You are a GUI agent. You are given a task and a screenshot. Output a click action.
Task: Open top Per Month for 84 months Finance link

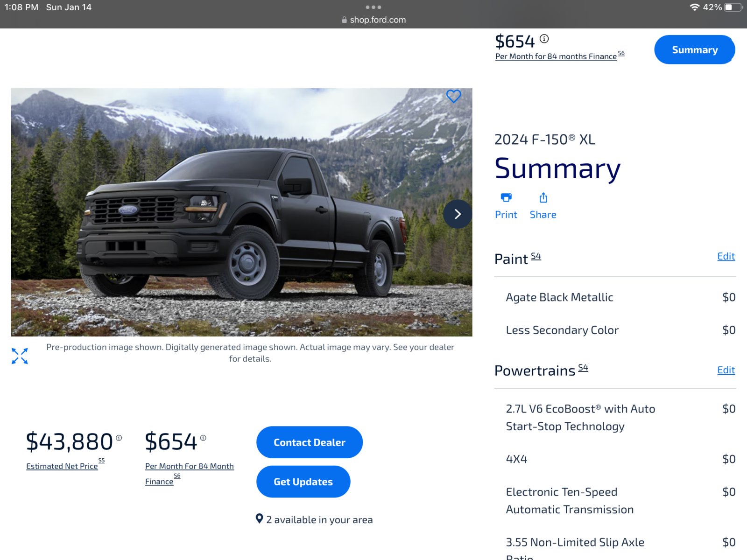[556, 56]
